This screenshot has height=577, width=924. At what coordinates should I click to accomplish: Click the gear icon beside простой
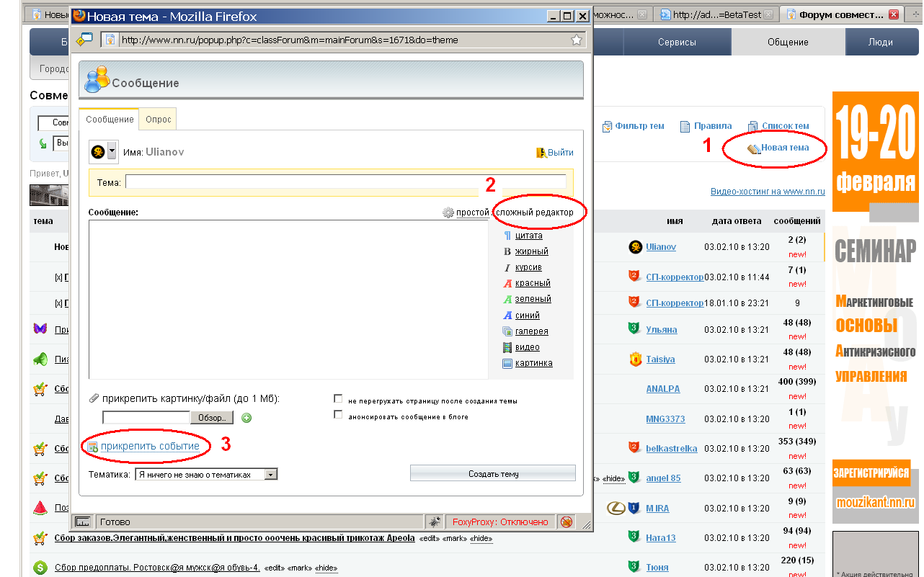tap(448, 213)
